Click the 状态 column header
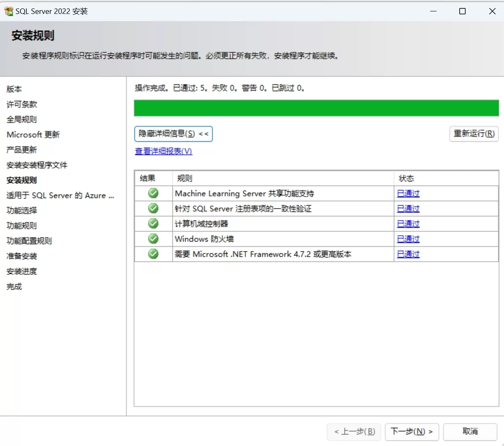The height and width of the screenshot is (446, 504). click(x=445, y=178)
